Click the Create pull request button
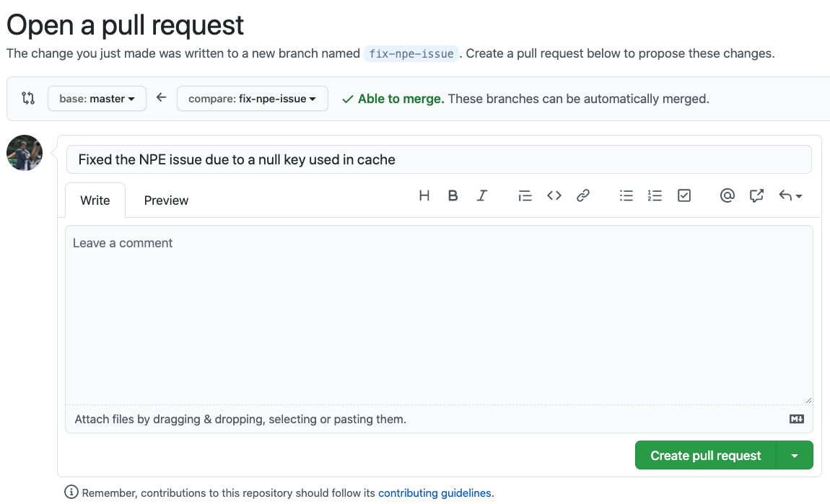 click(x=705, y=455)
